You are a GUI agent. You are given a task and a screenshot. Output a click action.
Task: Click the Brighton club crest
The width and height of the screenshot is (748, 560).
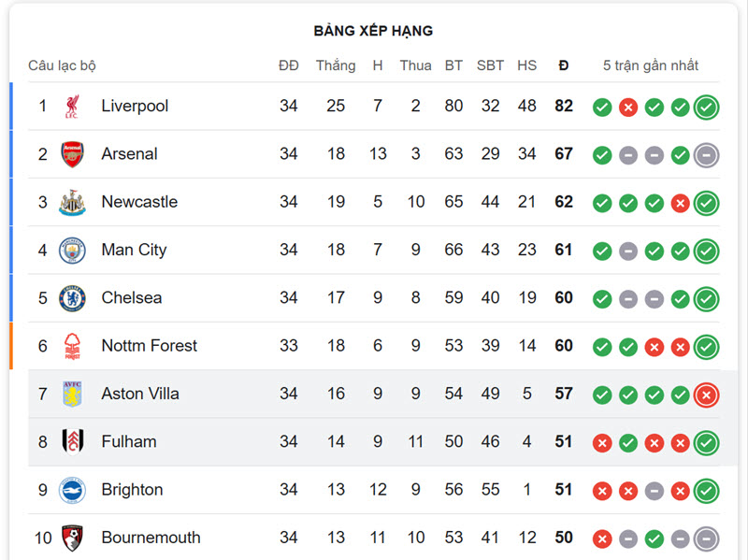[72, 490]
